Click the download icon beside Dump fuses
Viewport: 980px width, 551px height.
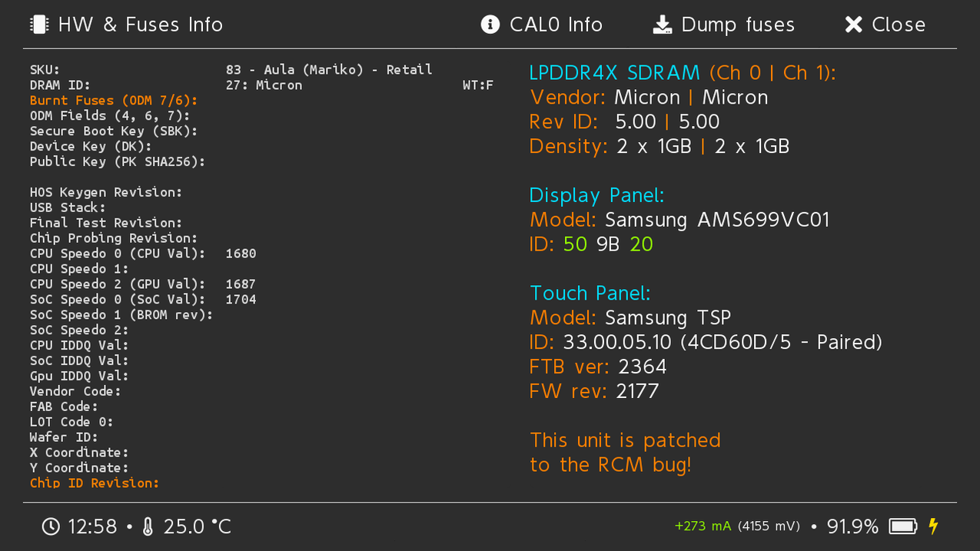(x=663, y=24)
